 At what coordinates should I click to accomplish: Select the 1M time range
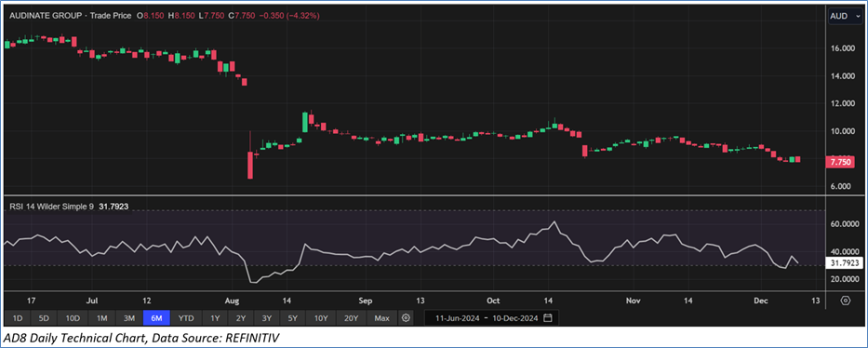[101, 318]
